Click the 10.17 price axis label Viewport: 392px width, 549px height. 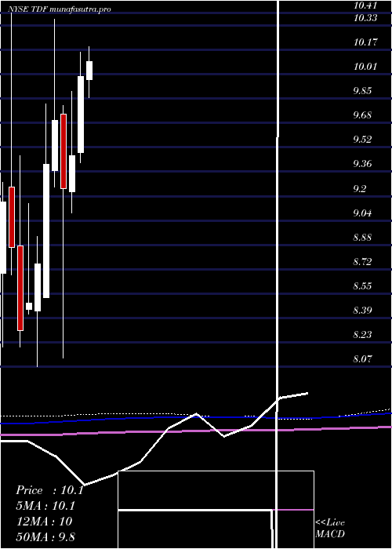coord(365,42)
